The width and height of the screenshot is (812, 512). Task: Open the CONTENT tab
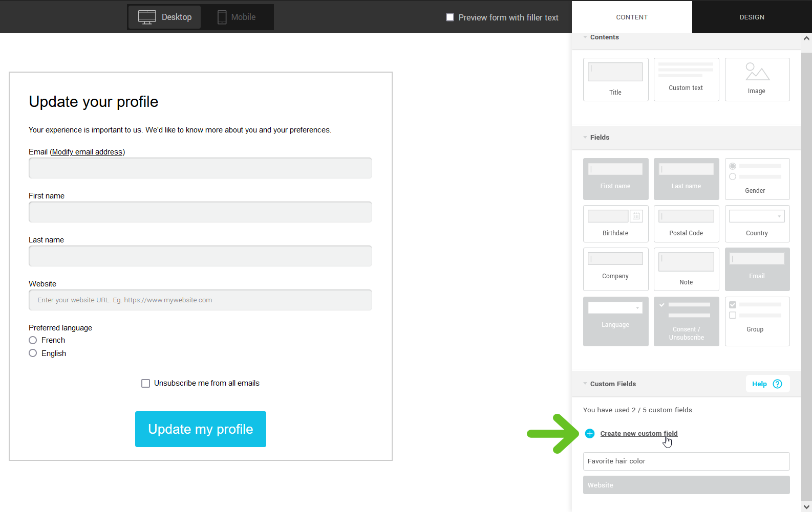tap(632, 17)
